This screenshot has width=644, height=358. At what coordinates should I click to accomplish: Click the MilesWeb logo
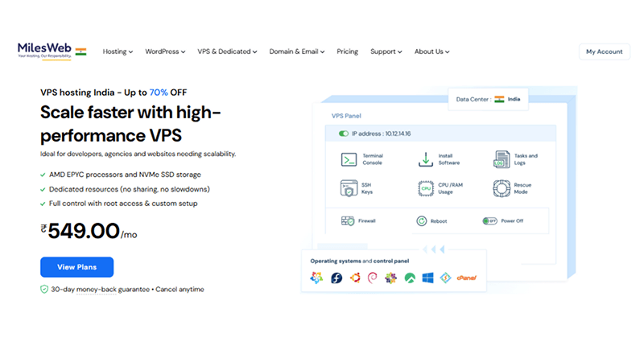click(x=44, y=51)
